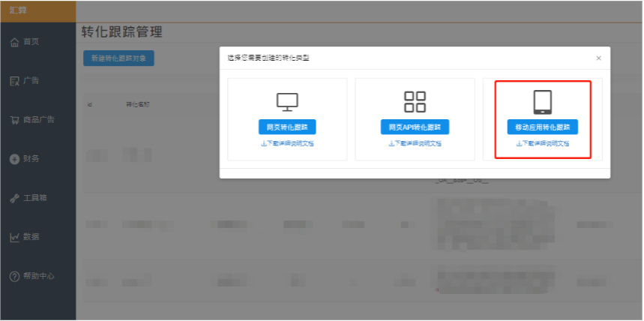The width and height of the screenshot is (644, 321).
Task: Choose 移动应用转化跟踪 button
Action: pos(543,127)
